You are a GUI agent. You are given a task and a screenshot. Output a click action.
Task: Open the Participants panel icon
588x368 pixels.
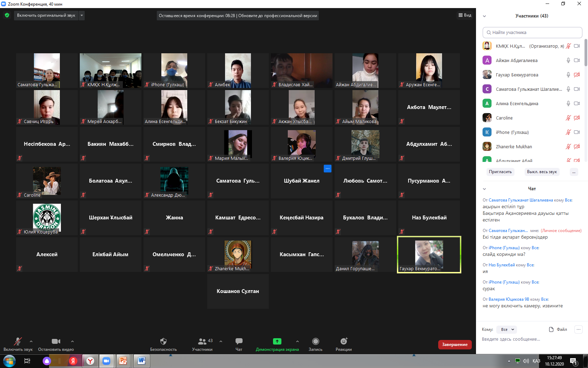click(x=202, y=341)
